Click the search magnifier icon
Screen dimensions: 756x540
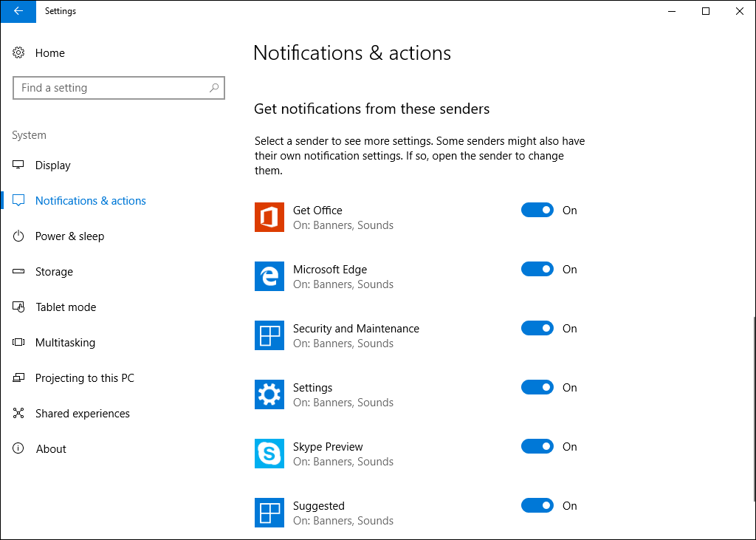(x=214, y=88)
